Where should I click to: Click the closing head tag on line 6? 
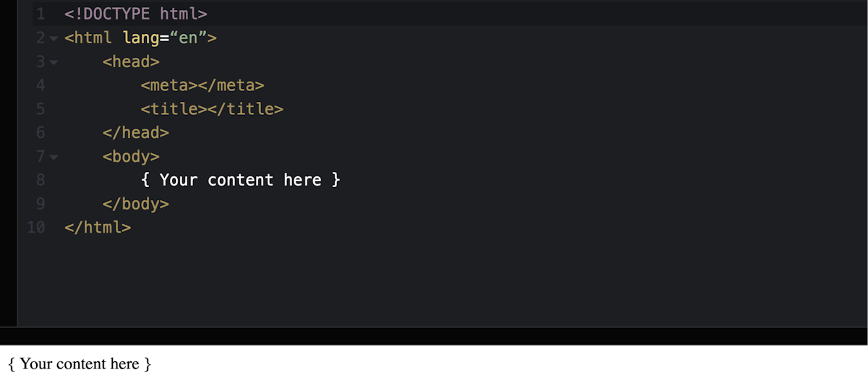pyautogui.click(x=135, y=133)
